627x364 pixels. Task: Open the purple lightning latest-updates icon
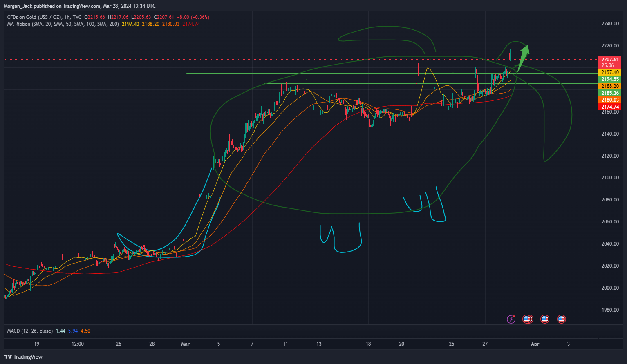(511, 319)
